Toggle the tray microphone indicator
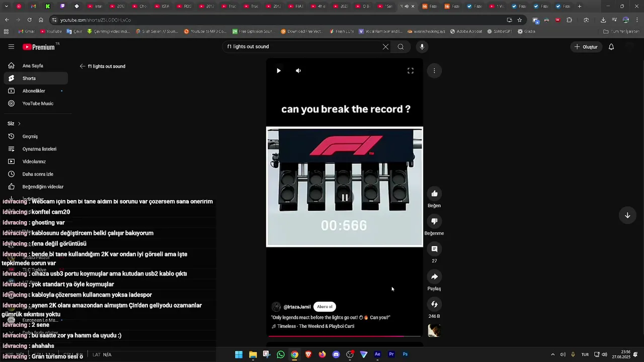The image size is (644, 362). [x=573, y=354]
